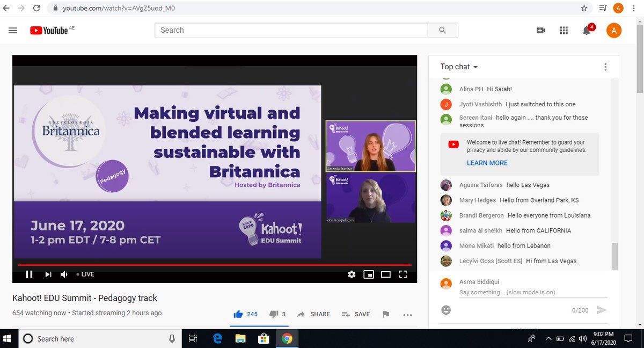Open YouTube apps grid
Screen dimensions: 644x348
pos(563,31)
